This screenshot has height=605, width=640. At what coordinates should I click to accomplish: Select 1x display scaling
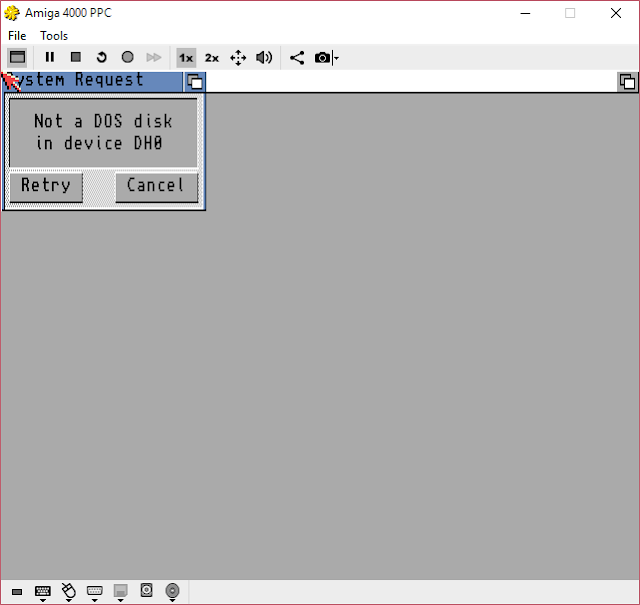pos(186,58)
